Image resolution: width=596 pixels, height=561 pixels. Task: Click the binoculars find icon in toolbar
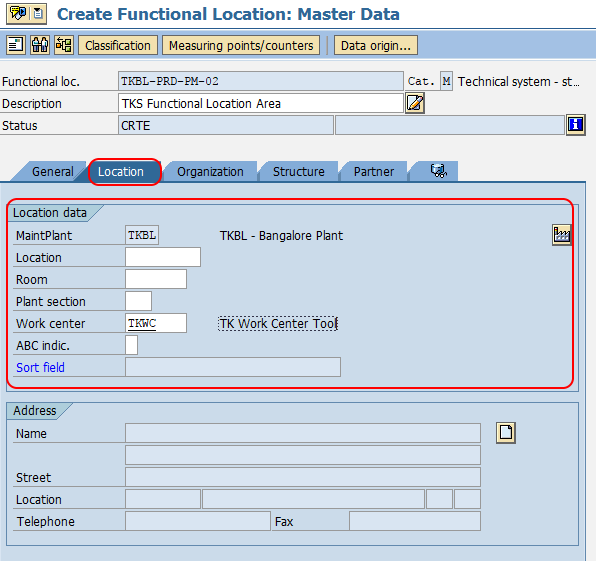(x=40, y=45)
